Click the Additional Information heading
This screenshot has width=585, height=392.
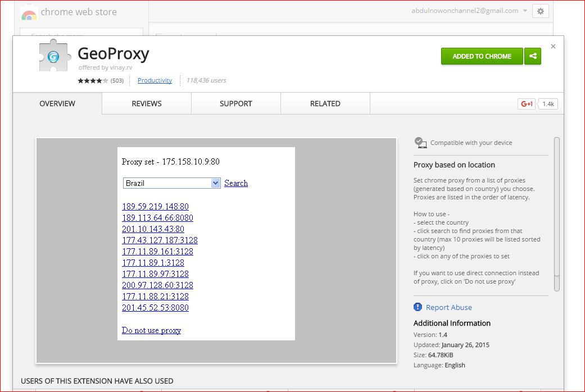coord(452,323)
